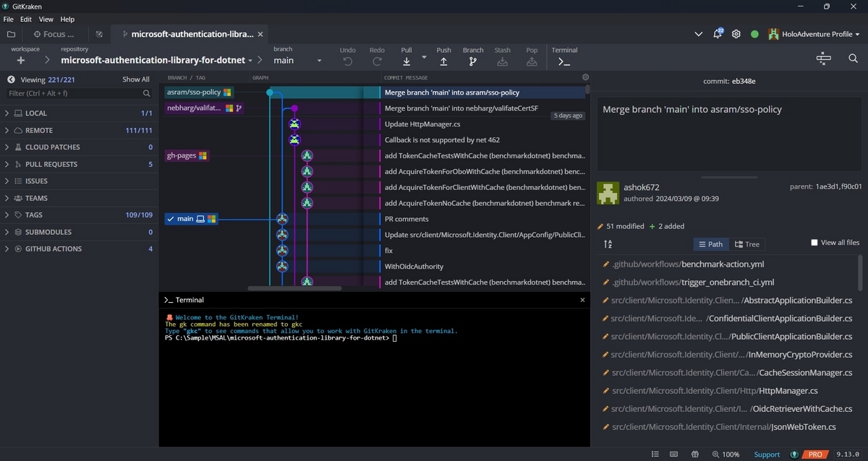
Task: Open notifications bell icon
Action: (718, 34)
